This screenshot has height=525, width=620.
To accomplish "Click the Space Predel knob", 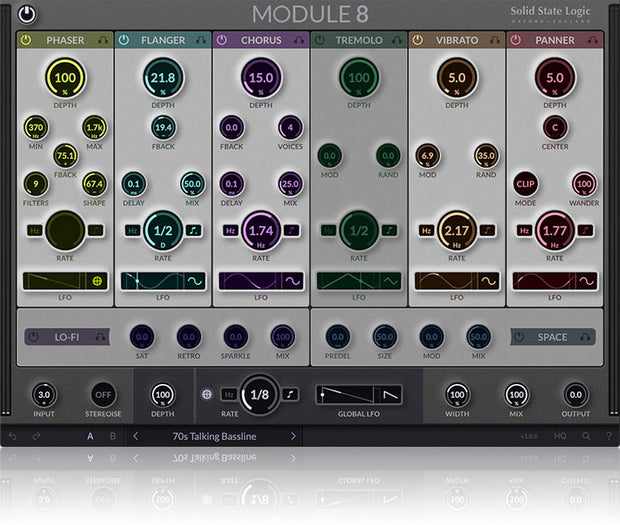I will coord(338,337).
